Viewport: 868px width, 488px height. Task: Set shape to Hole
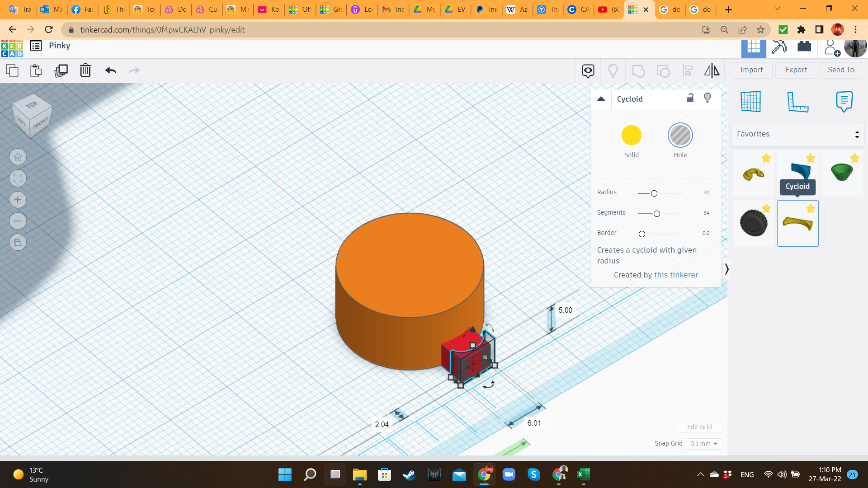pyautogui.click(x=680, y=135)
